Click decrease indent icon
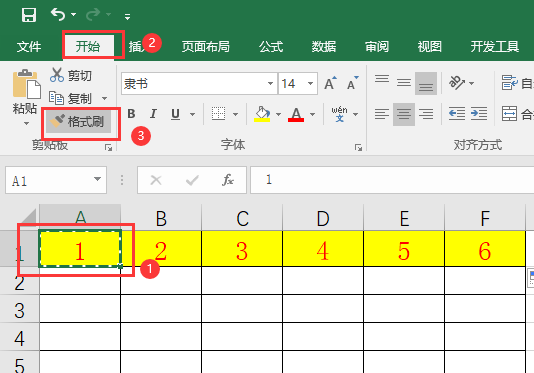The height and width of the screenshot is (373, 534). (457, 113)
